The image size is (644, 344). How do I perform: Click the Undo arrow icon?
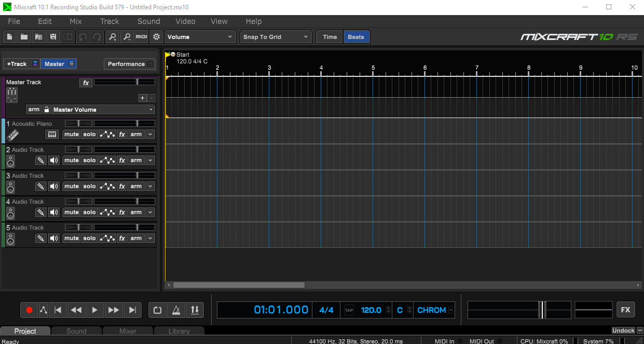point(83,37)
